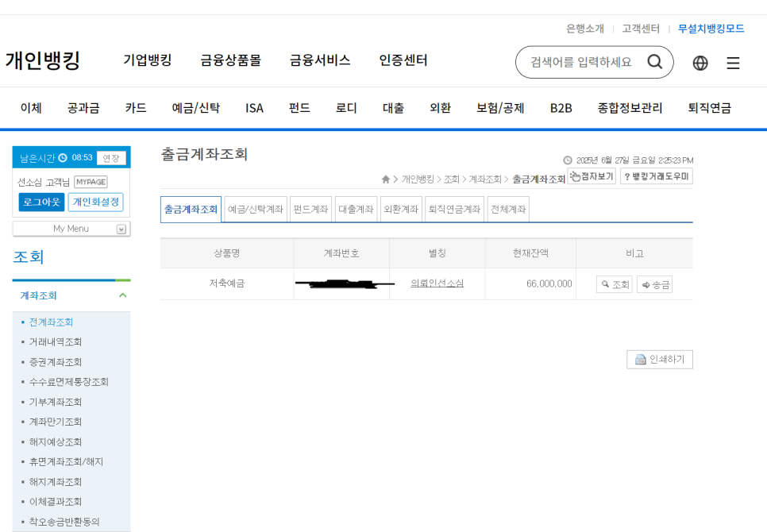The width and height of the screenshot is (767, 532).
Task: Open the hamburger full menu icon
Action: click(x=733, y=63)
